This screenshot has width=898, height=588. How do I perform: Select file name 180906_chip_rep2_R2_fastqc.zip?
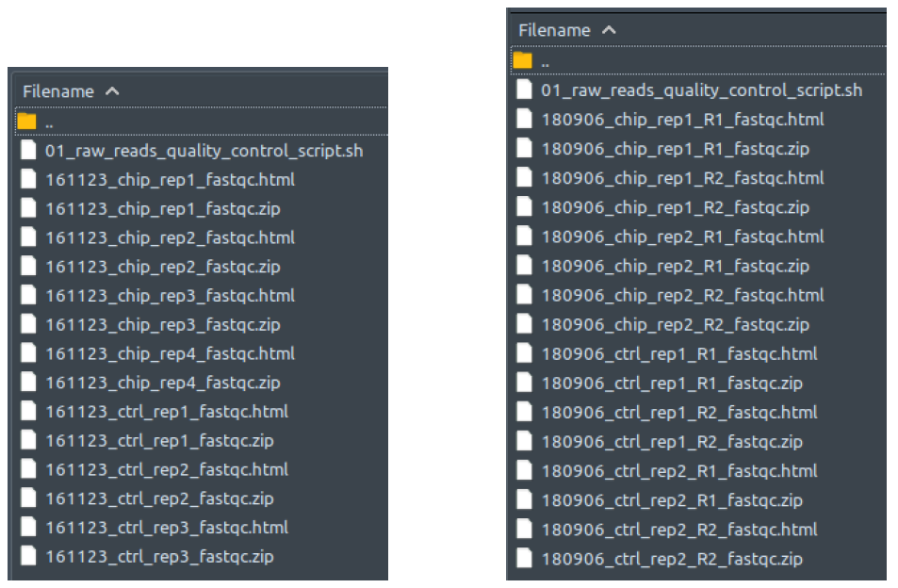(676, 325)
